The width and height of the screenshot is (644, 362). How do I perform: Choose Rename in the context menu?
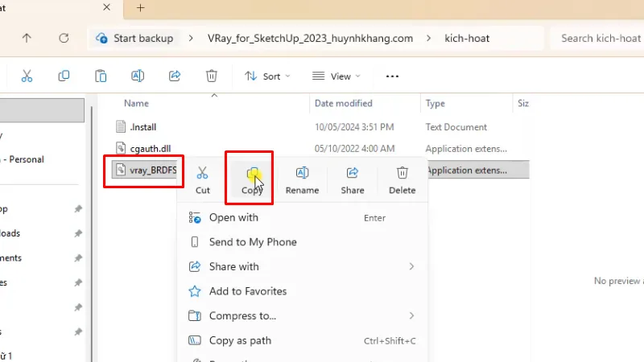[303, 179]
